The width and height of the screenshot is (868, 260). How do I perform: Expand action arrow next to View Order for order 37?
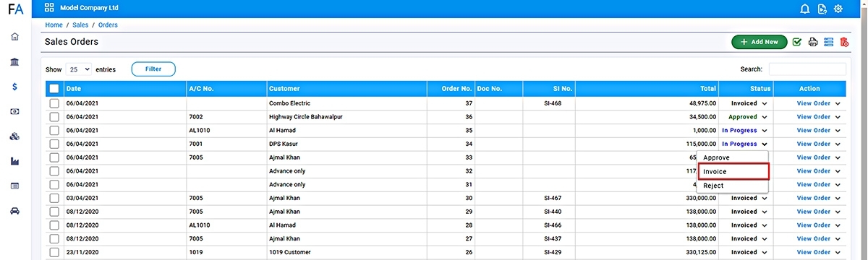point(838,103)
